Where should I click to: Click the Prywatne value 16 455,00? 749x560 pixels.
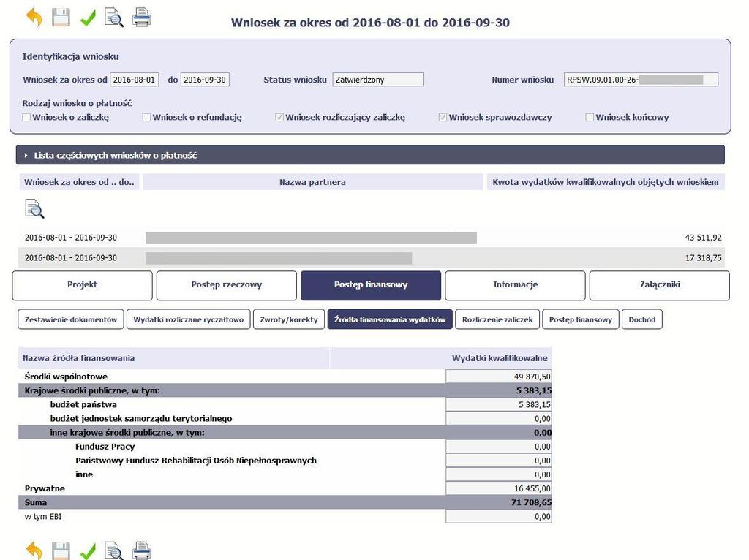[x=499, y=488]
